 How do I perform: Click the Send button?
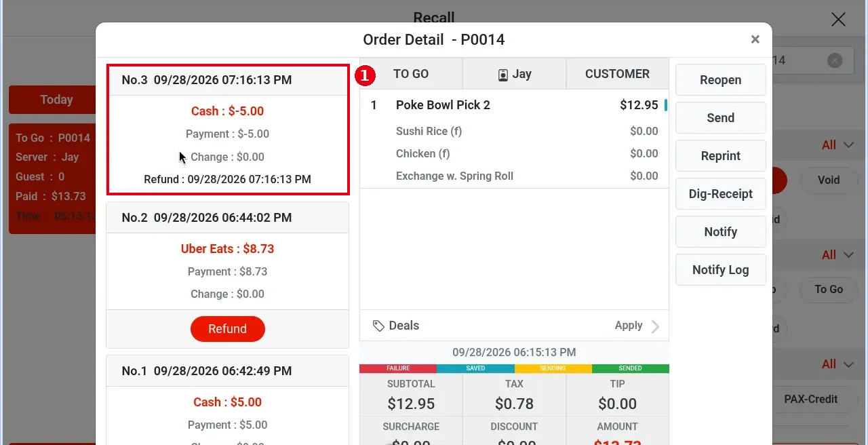pyautogui.click(x=720, y=118)
